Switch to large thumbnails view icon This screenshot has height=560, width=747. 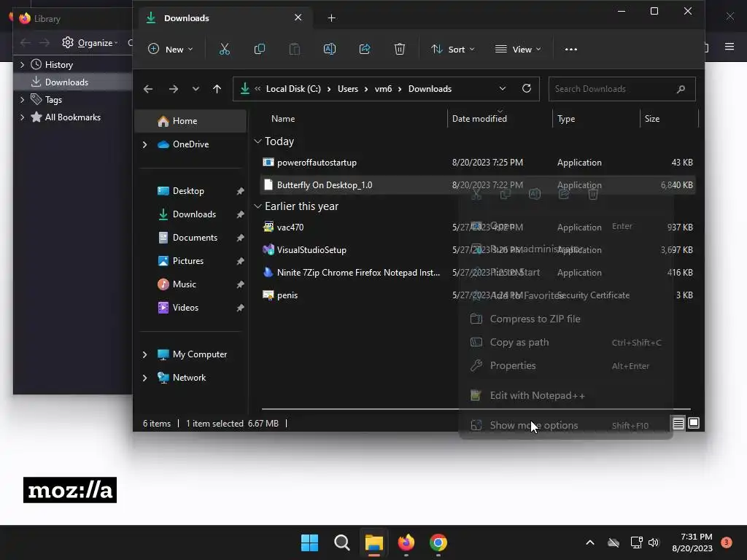tap(694, 423)
